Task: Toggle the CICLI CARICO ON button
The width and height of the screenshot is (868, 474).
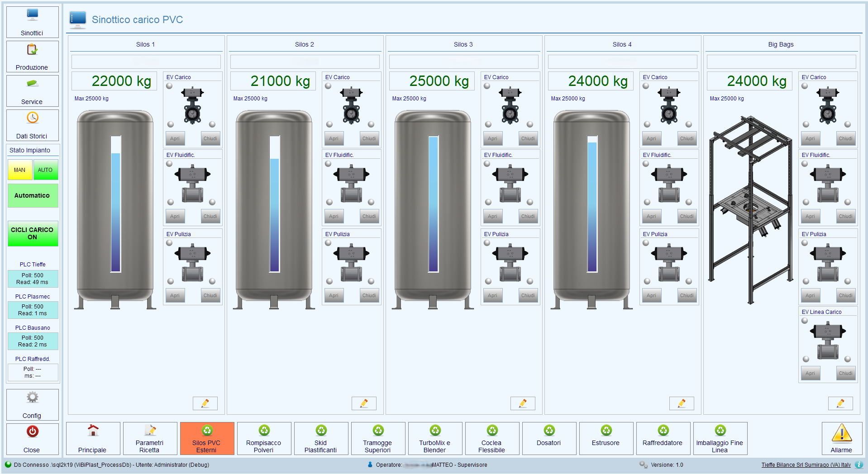Action: pyautogui.click(x=32, y=233)
